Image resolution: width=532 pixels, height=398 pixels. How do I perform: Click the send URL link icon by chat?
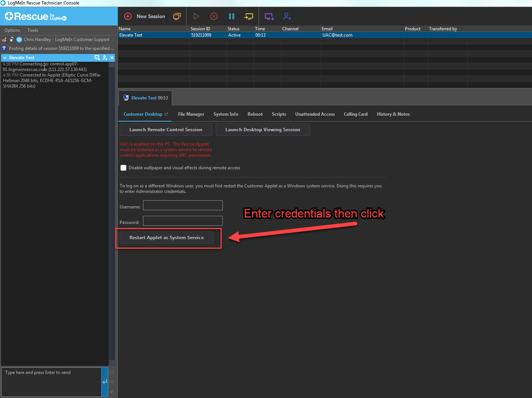pyautogui.click(x=112, y=382)
